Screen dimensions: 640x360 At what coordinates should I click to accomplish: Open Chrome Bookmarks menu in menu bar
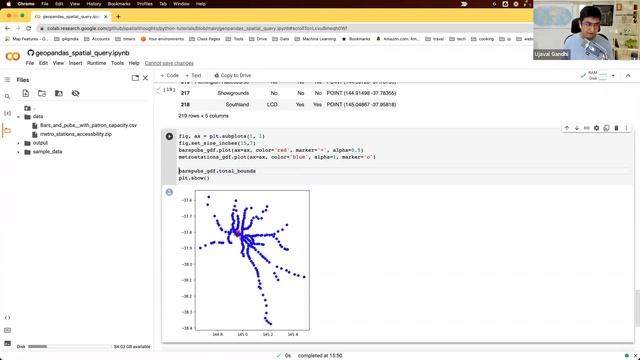(119, 4)
